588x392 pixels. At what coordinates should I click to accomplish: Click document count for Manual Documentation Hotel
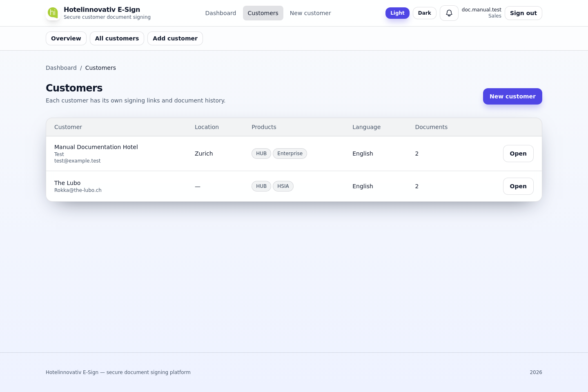(417, 154)
